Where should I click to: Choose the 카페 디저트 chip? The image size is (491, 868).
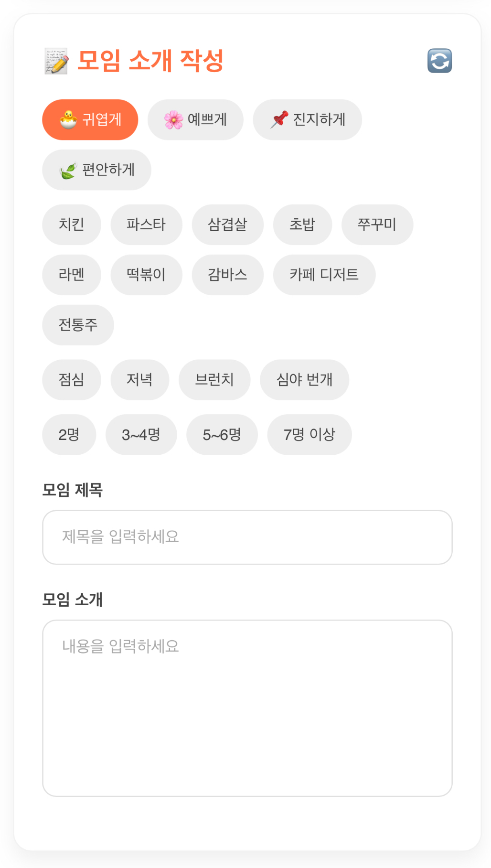point(324,275)
